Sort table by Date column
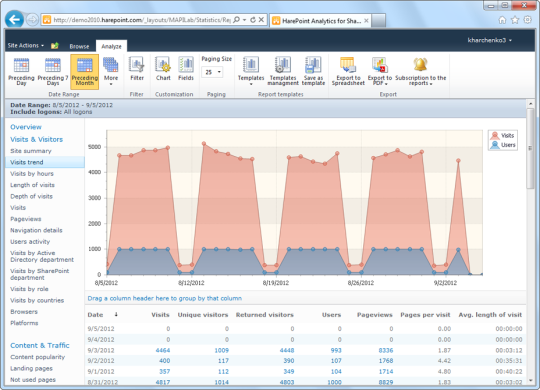540x390 pixels. tap(95, 315)
